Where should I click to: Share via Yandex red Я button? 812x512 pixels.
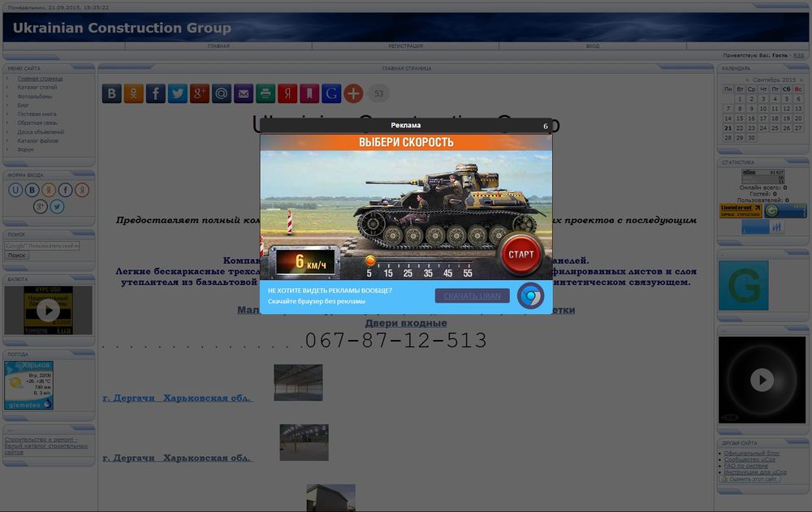pyautogui.click(x=287, y=93)
